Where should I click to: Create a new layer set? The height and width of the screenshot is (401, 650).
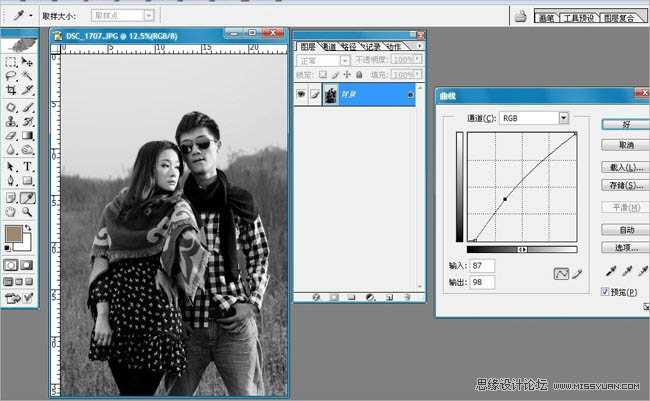[x=352, y=297]
